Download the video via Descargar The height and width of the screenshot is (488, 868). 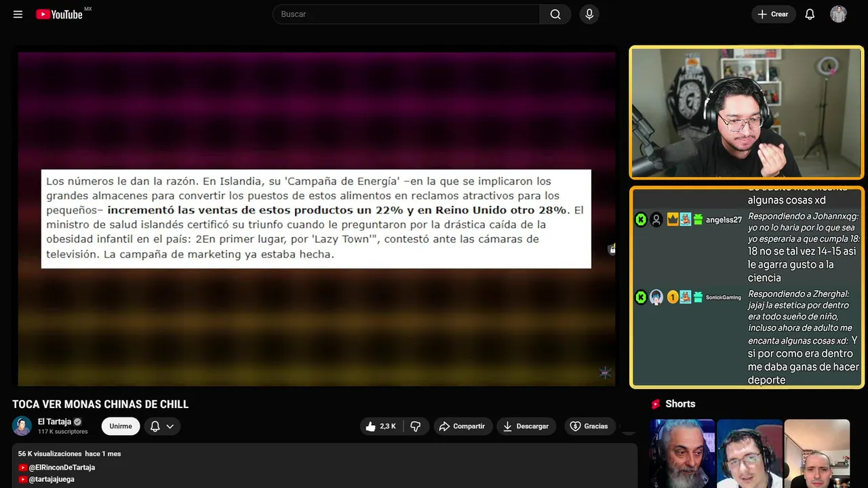click(526, 426)
